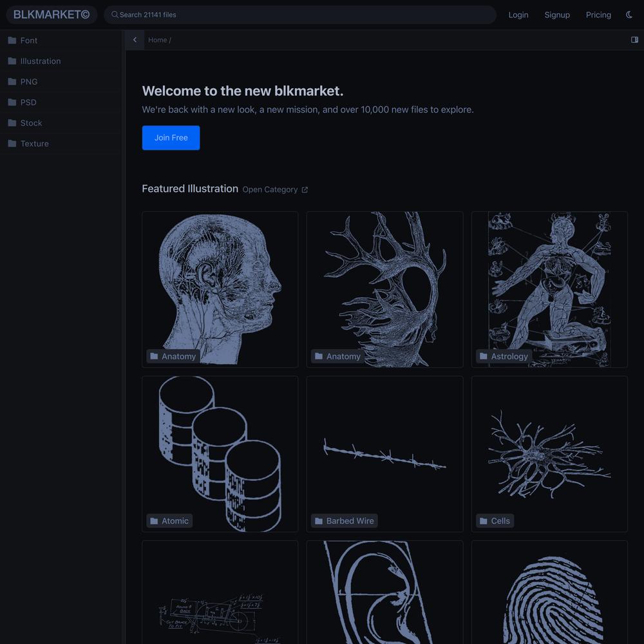Click the Atomic folder tag
The width and height of the screenshot is (644, 644).
coord(169,521)
